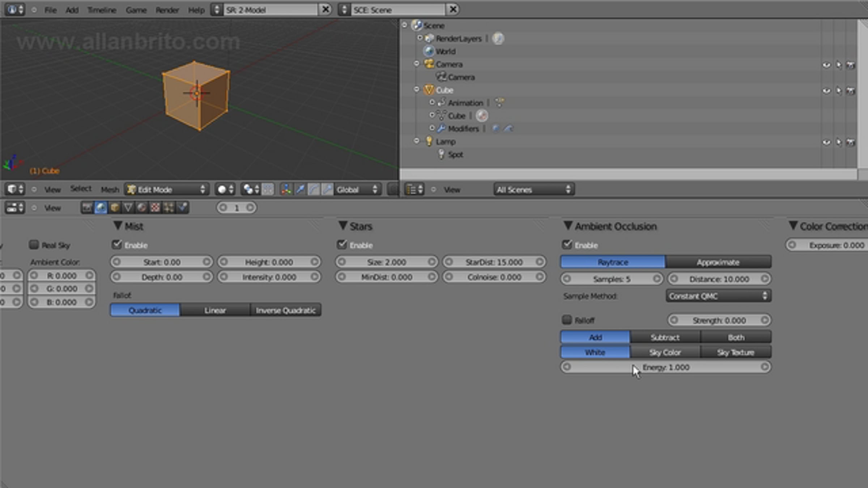
Task: Click the Both blend button
Action: pyautogui.click(x=736, y=337)
